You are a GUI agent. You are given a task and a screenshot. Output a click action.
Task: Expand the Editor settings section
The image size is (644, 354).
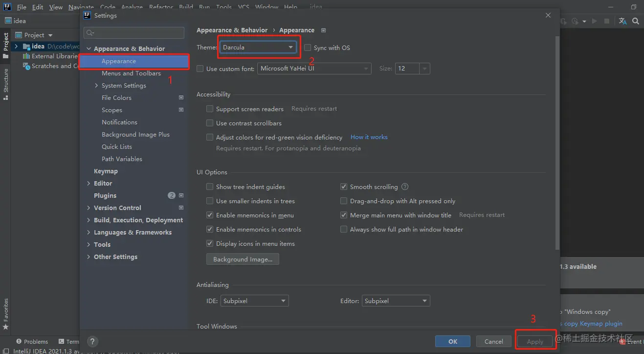(89, 183)
